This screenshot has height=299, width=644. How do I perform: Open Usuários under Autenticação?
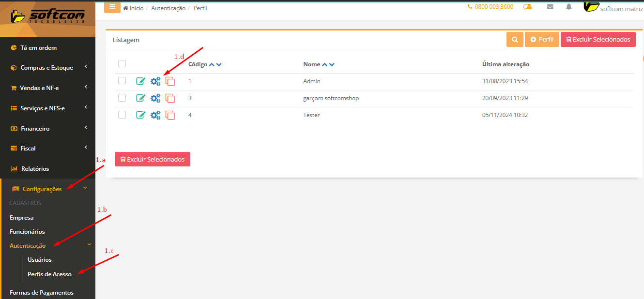click(40, 260)
